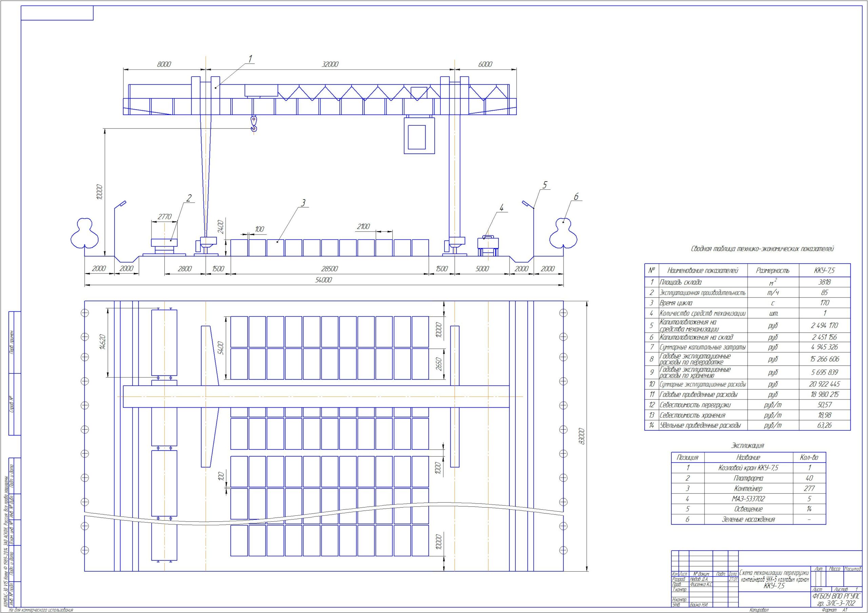The width and height of the screenshot is (868, 613).
Task: Select 'Освещение' in the legend table
Action: (749, 509)
